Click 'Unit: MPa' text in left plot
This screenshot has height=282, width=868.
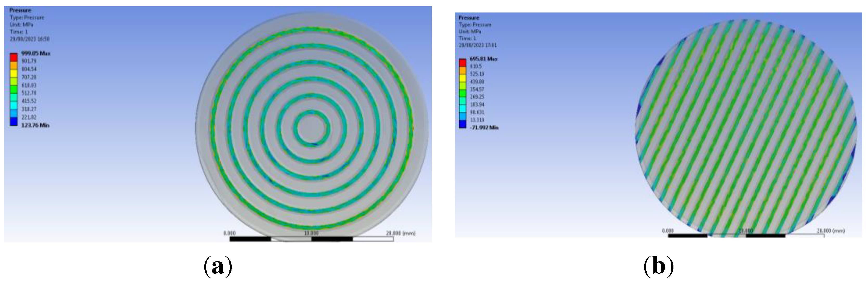[x=22, y=25]
